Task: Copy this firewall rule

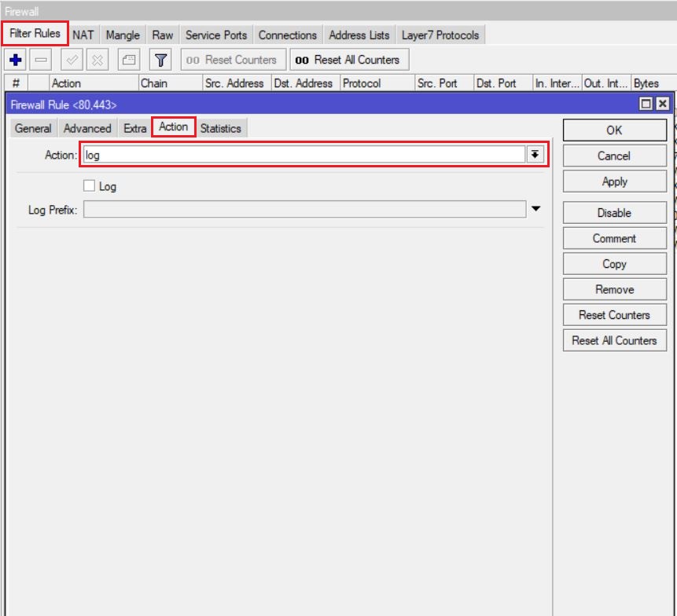Action: click(613, 264)
